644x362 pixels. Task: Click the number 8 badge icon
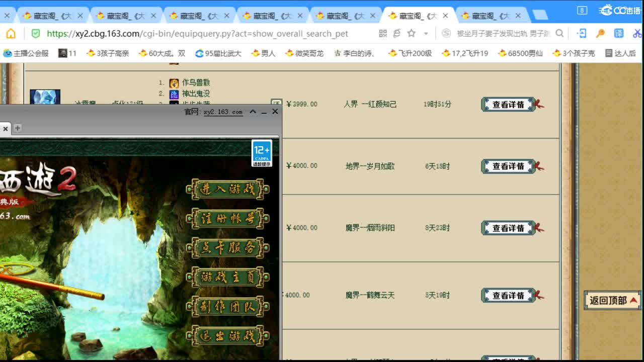pyautogui.click(x=582, y=10)
